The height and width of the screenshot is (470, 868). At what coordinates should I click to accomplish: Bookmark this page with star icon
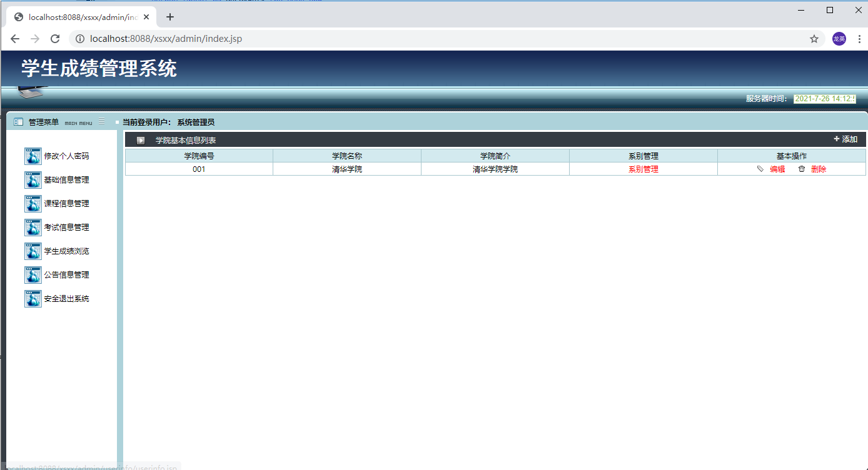[x=814, y=39]
